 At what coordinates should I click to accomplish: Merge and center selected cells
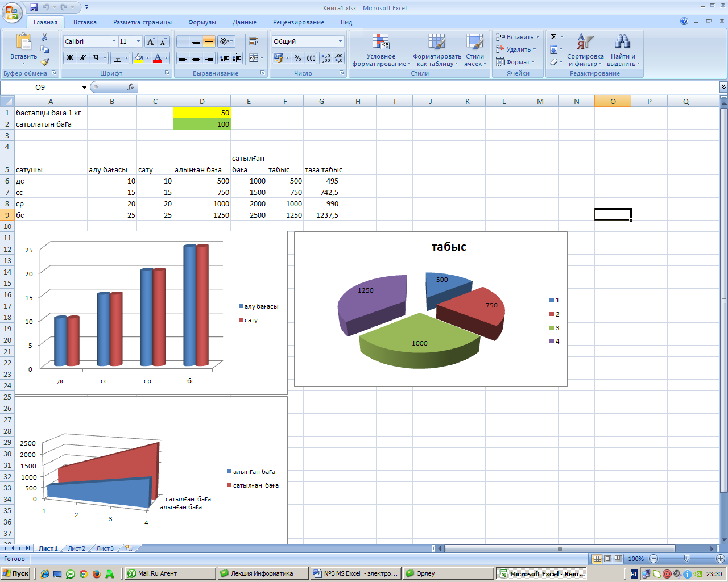pos(253,58)
